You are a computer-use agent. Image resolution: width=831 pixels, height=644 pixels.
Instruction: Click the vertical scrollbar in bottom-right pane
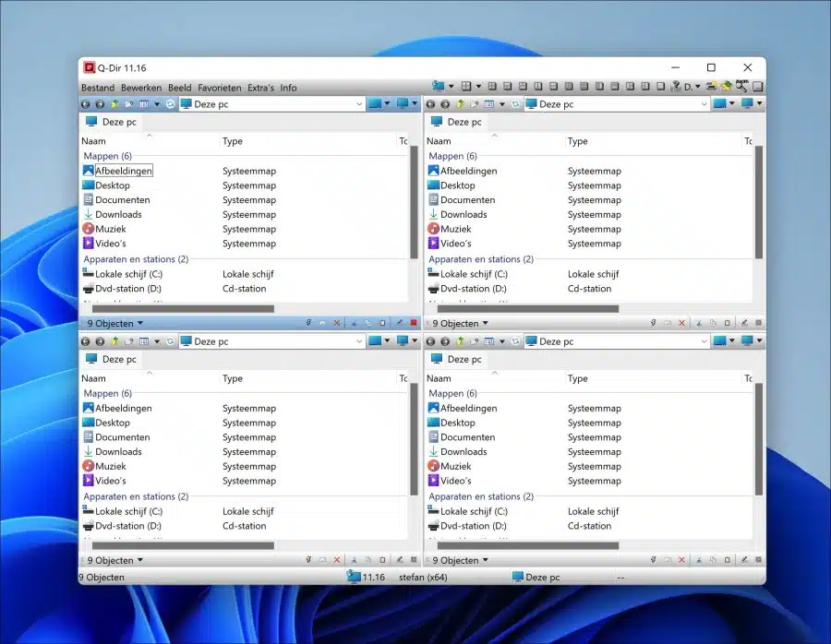[759, 439]
